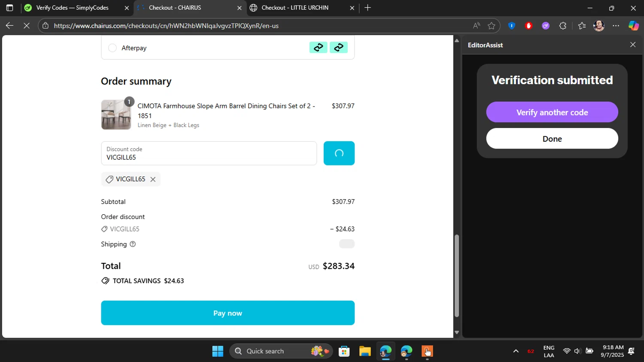
Task: Click the page vertical scrollbar thumb
Action: (457, 276)
